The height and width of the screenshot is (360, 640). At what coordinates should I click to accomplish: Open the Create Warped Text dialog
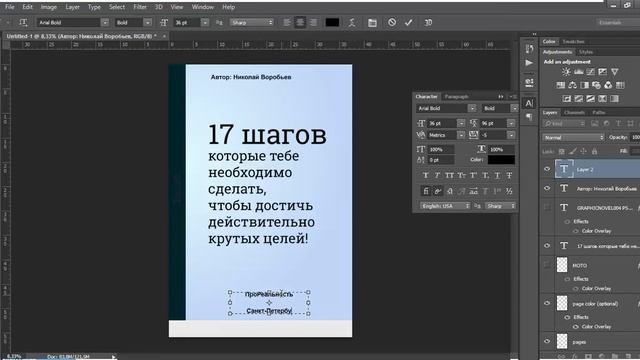(352, 22)
